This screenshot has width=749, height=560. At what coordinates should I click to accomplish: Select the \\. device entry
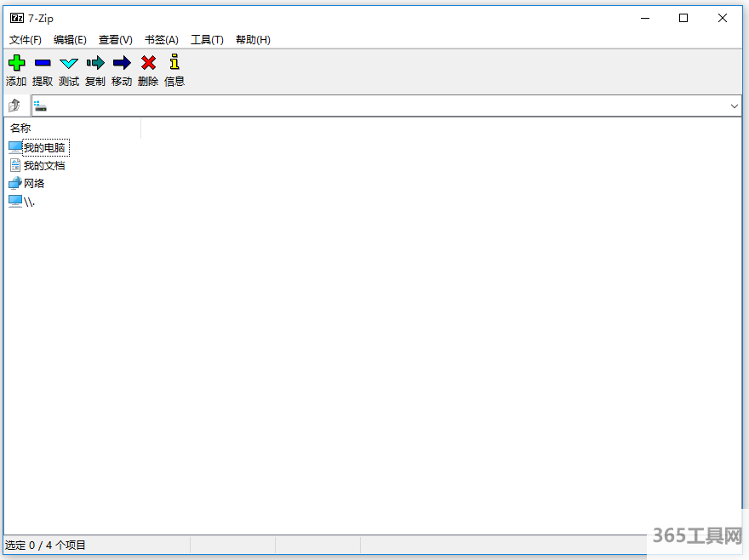pyautogui.click(x=29, y=202)
